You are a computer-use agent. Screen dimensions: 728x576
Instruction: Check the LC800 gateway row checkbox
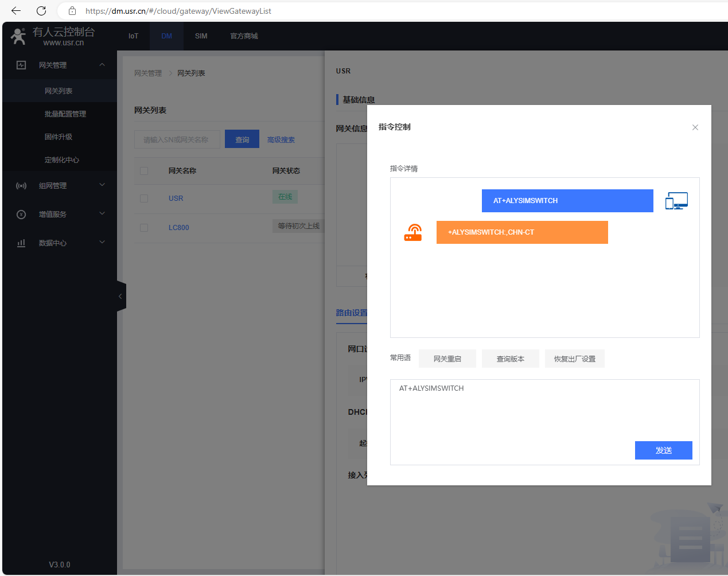click(x=144, y=228)
